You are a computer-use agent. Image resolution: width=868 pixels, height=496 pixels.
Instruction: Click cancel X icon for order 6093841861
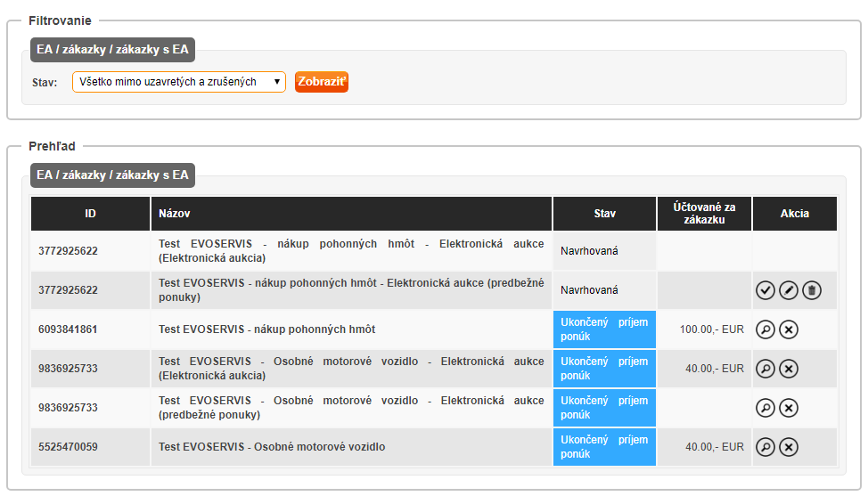(789, 329)
